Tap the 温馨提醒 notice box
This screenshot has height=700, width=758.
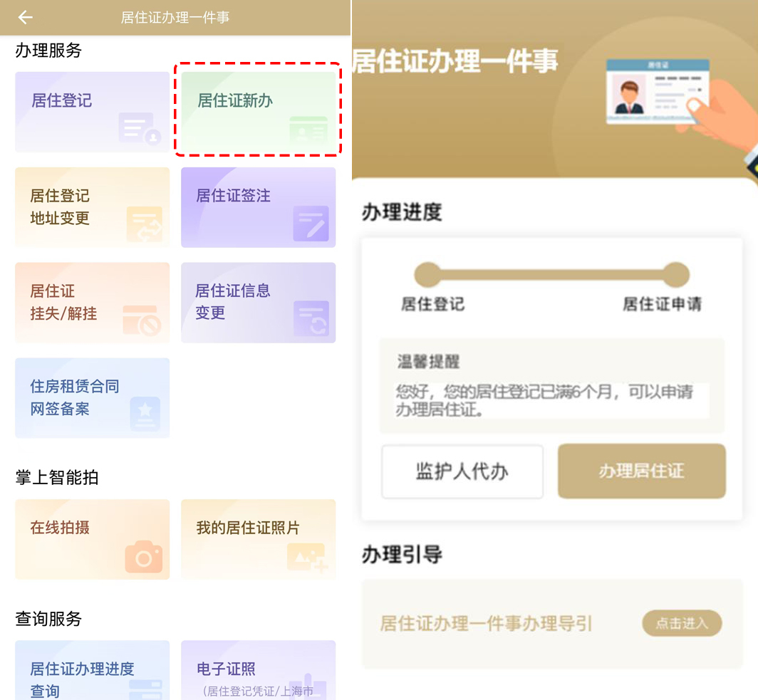(551, 386)
